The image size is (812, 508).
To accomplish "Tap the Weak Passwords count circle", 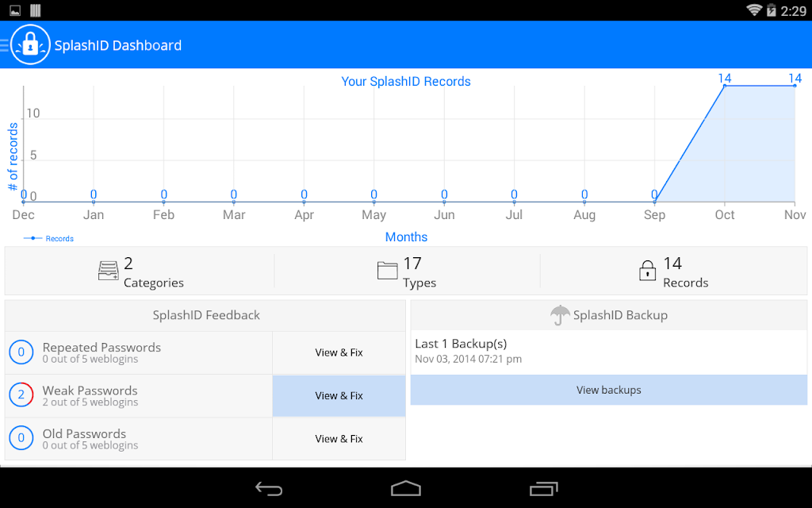I will (21, 395).
